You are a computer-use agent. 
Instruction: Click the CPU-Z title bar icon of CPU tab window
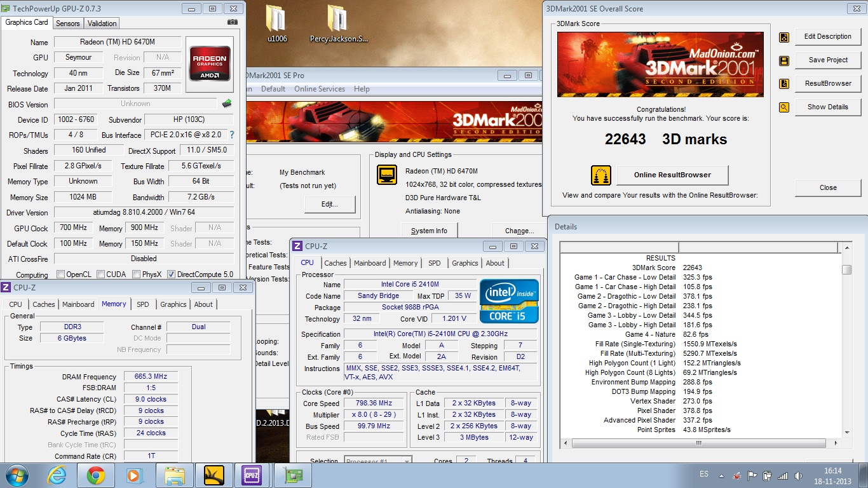pos(297,247)
